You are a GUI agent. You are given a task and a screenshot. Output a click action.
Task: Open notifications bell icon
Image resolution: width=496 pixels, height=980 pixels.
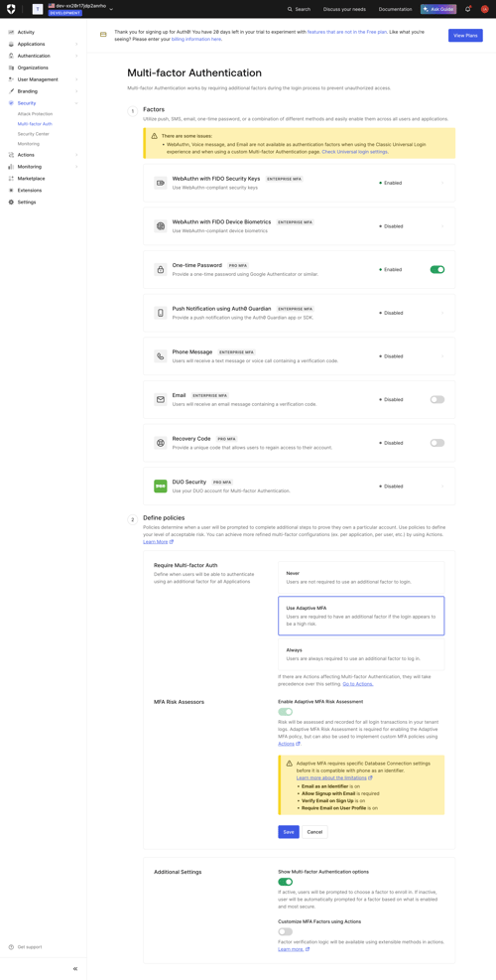pyautogui.click(x=467, y=9)
